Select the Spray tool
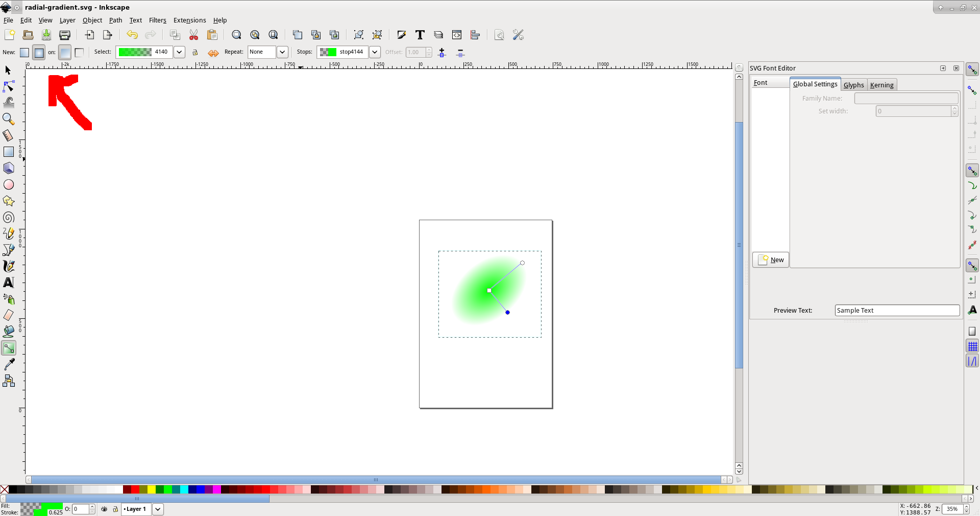Screen dimensions: 980x516 [x=9, y=299]
